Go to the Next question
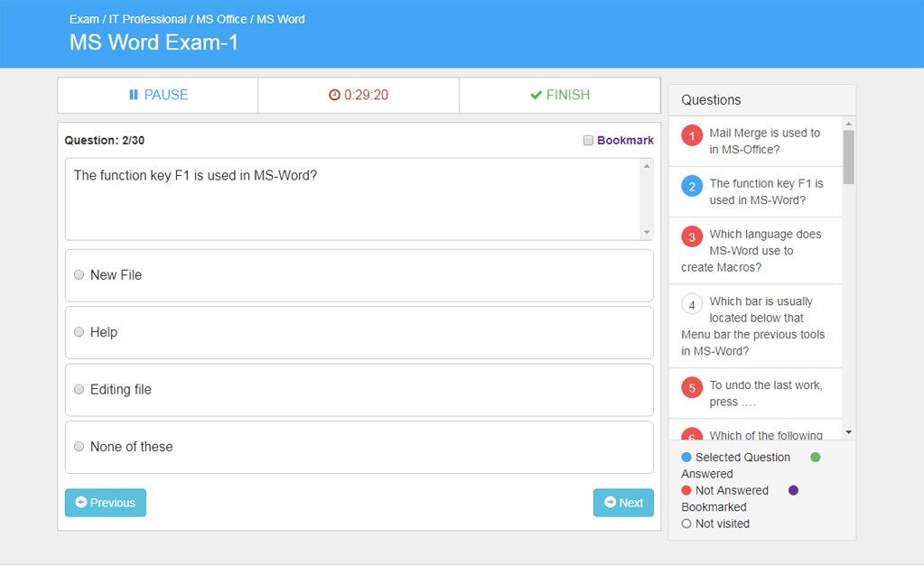The width and height of the screenshot is (924, 565). pos(623,503)
